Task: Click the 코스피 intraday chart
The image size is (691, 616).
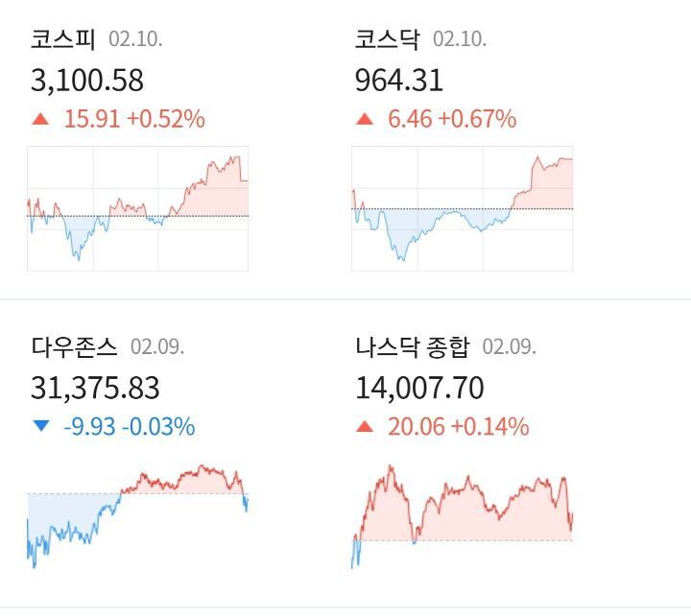Action: [137, 208]
